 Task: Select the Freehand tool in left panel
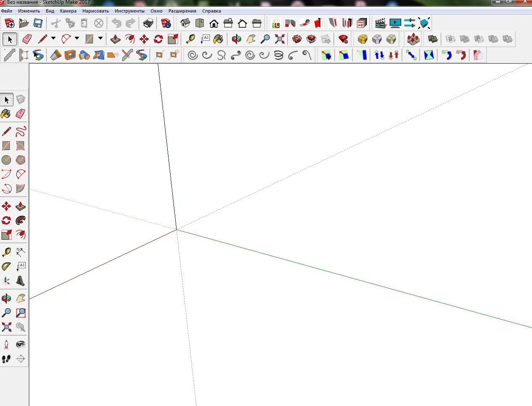point(21,131)
